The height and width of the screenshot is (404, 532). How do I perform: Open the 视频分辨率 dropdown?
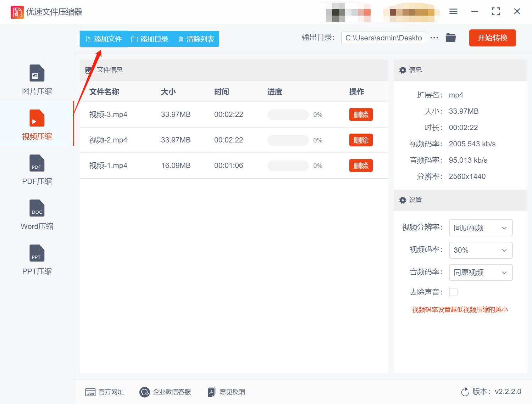point(481,228)
